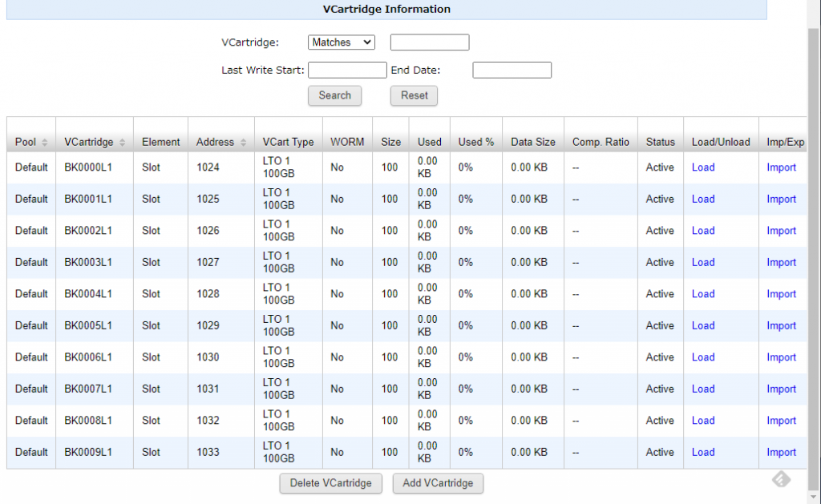Screen dimensions: 821x504
Task: Load cartridge BK0000L1
Action: [x=702, y=167]
